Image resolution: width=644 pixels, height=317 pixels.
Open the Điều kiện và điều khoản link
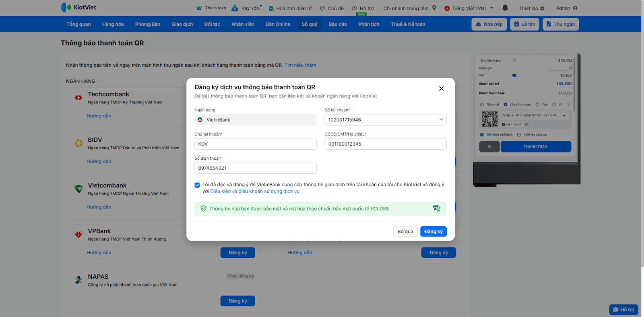255,191
